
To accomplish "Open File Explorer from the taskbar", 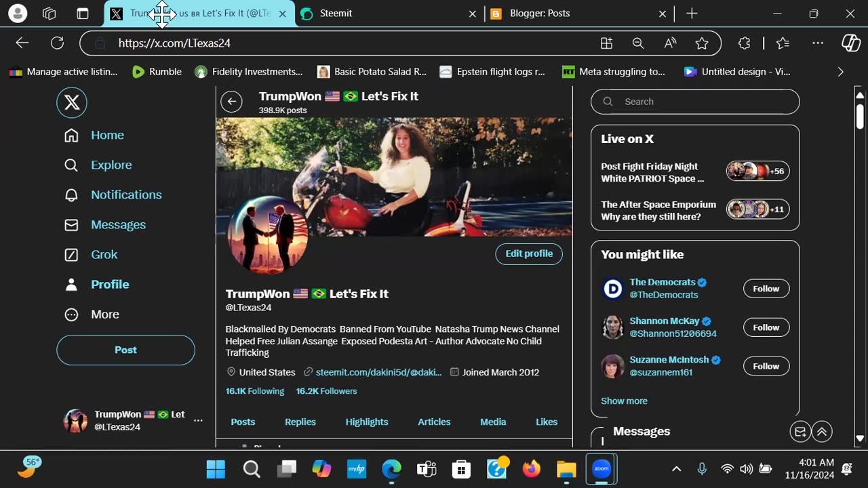I will pos(566,468).
